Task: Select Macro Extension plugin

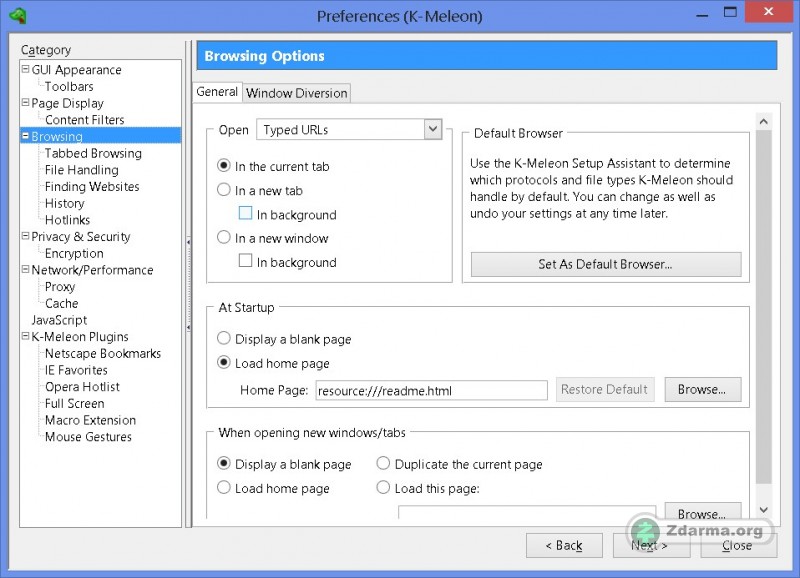Action: pos(90,420)
